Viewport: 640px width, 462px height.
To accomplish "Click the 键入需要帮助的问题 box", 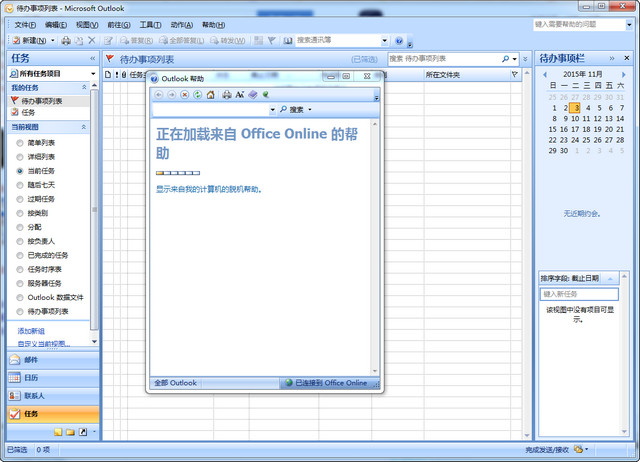I will point(579,24).
